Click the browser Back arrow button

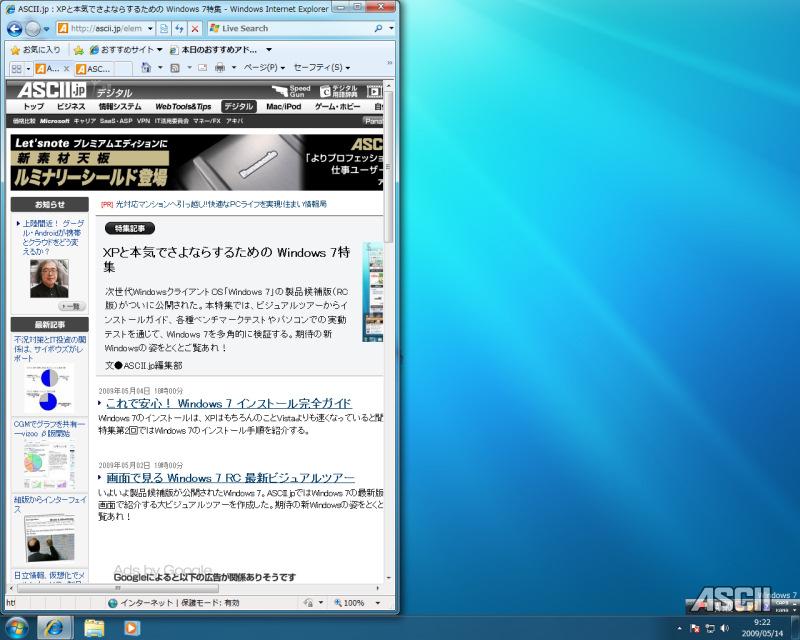14,29
